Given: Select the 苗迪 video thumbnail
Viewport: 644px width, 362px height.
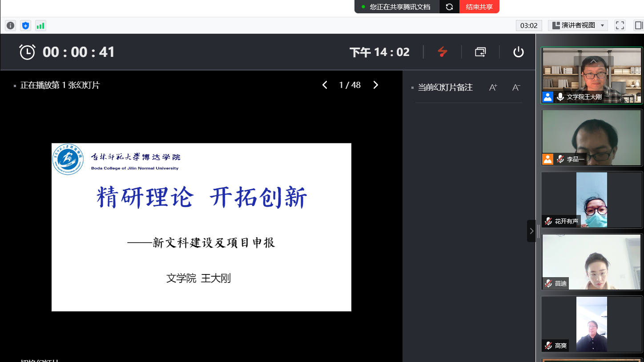Looking at the screenshot, I should (592, 262).
